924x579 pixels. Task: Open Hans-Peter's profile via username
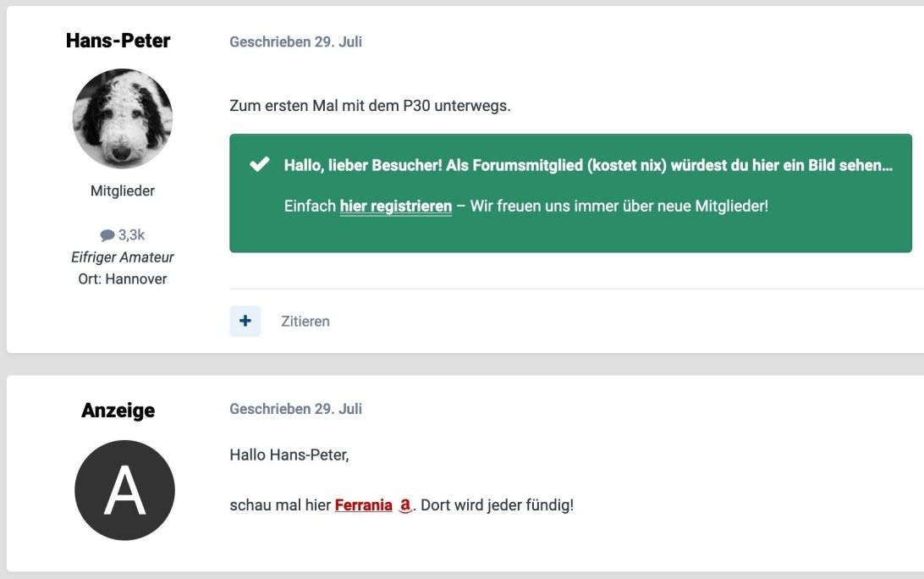118,41
